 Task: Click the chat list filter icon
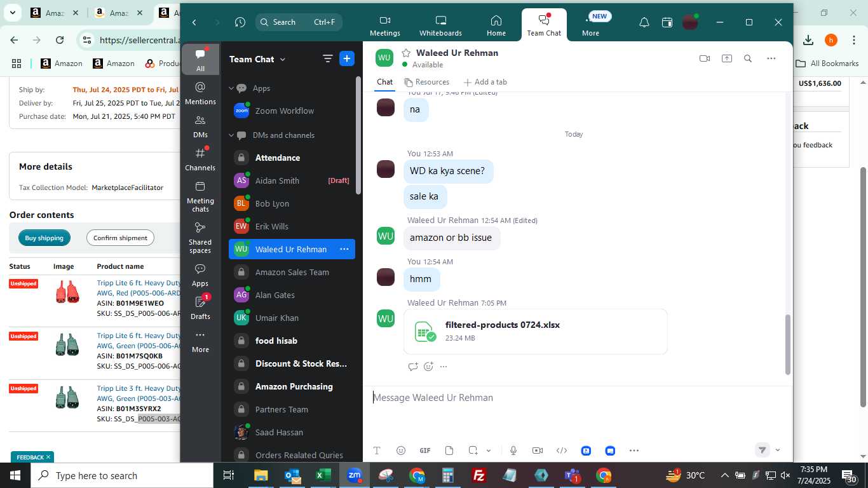(328, 59)
